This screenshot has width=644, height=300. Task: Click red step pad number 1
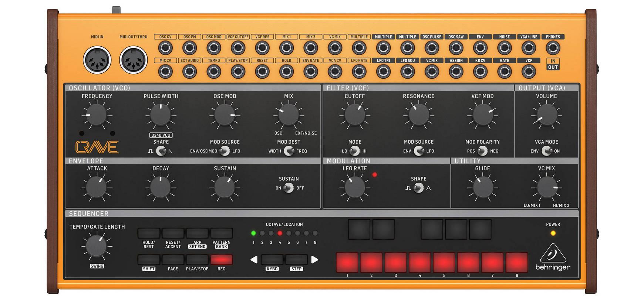click(x=347, y=263)
